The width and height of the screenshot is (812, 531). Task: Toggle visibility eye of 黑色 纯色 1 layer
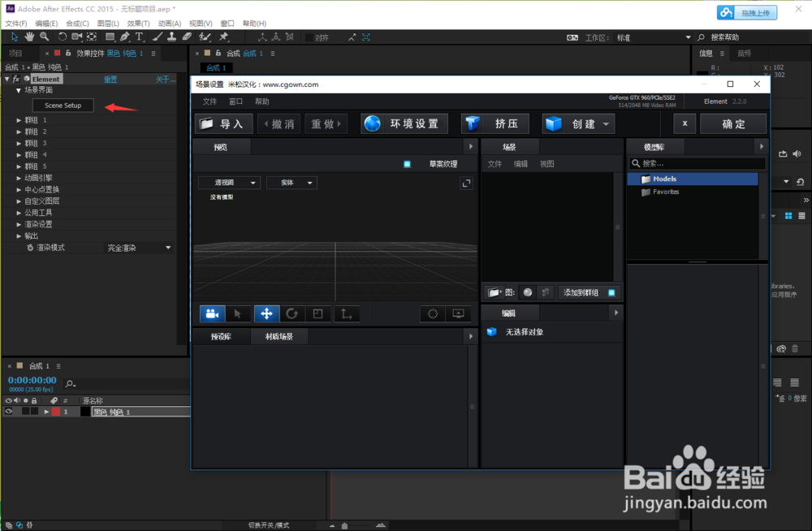[9, 412]
